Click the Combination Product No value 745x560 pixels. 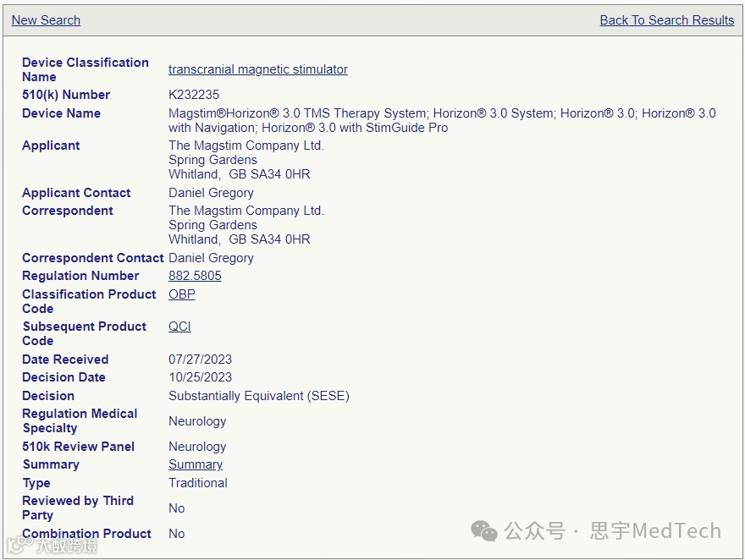[176, 534]
